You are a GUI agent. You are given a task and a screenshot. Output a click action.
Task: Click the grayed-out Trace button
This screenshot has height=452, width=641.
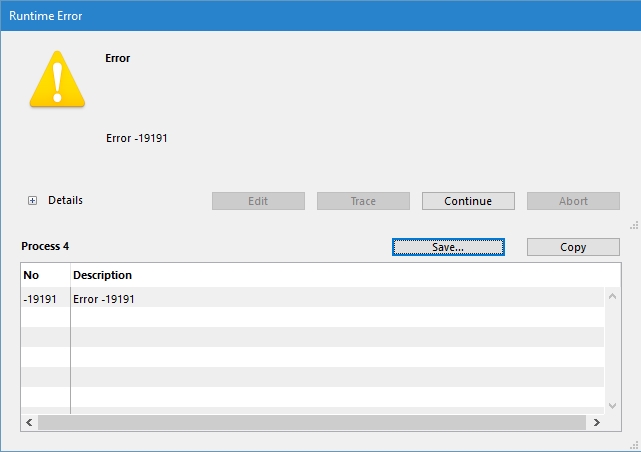coord(363,201)
